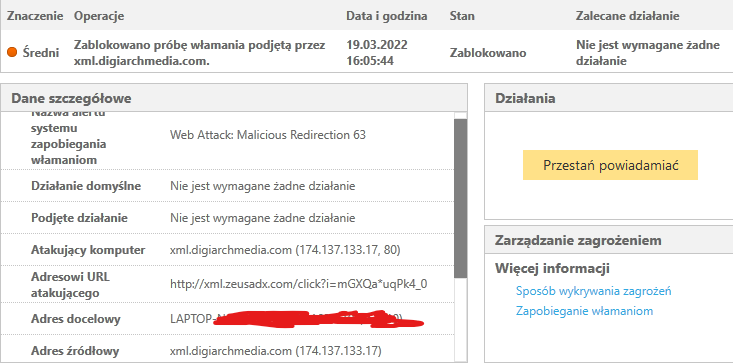Select the Działanie domyślne detail row
This screenshot has height=363, width=733.
pos(227,186)
